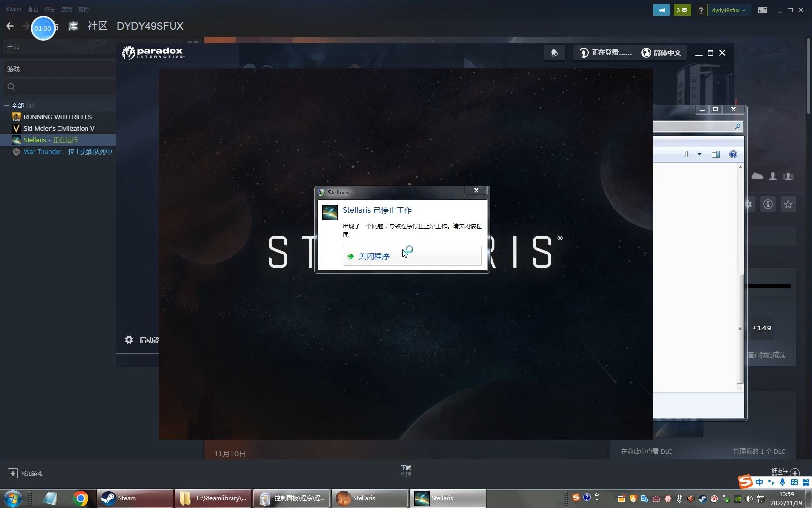The height and width of the screenshot is (508, 812).
Task: Open the dydy49sfux account dropdown
Action: click(728, 10)
